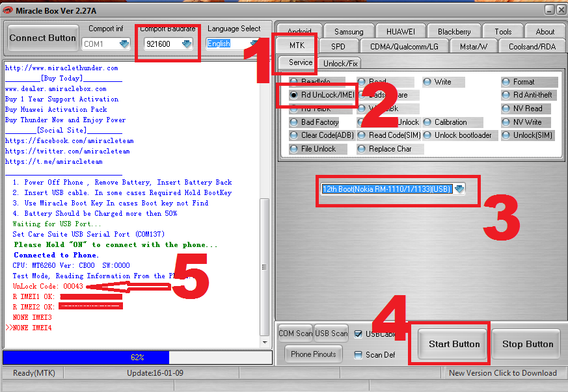Click the Connect Button

coord(43,38)
